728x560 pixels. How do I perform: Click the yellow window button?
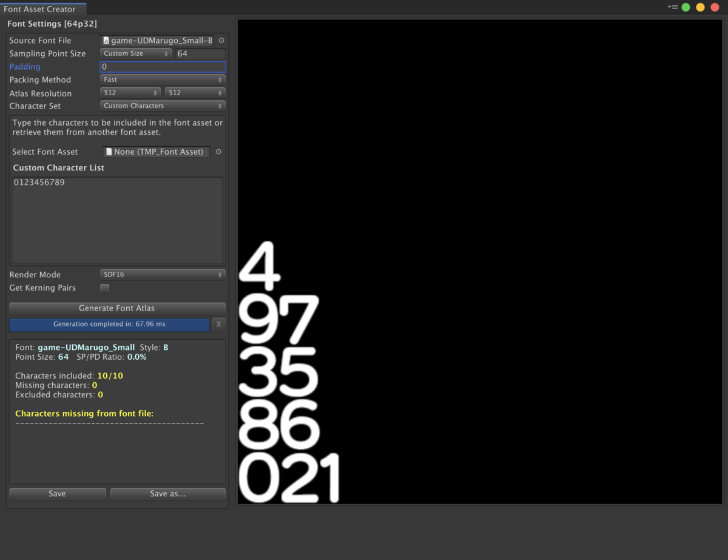pos(700,7)
